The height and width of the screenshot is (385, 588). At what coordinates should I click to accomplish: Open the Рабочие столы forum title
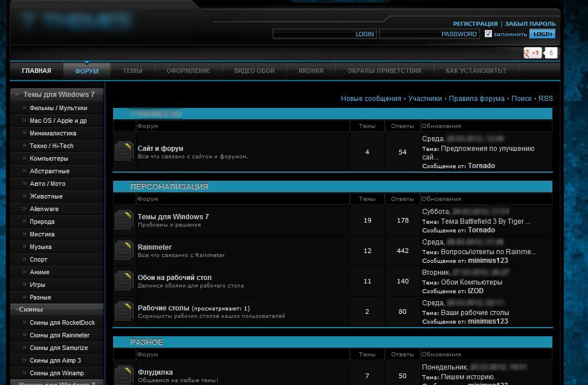click(x=164, y=308)
